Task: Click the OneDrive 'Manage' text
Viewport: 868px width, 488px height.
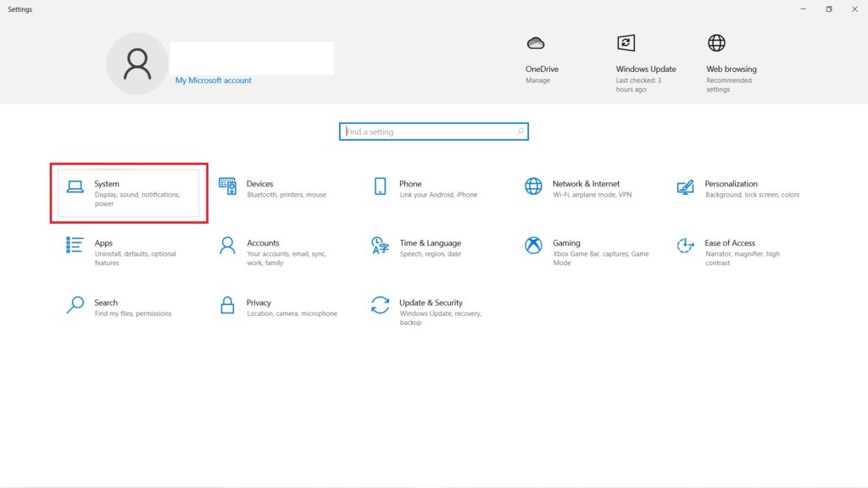Action: [x=537, y=80]
